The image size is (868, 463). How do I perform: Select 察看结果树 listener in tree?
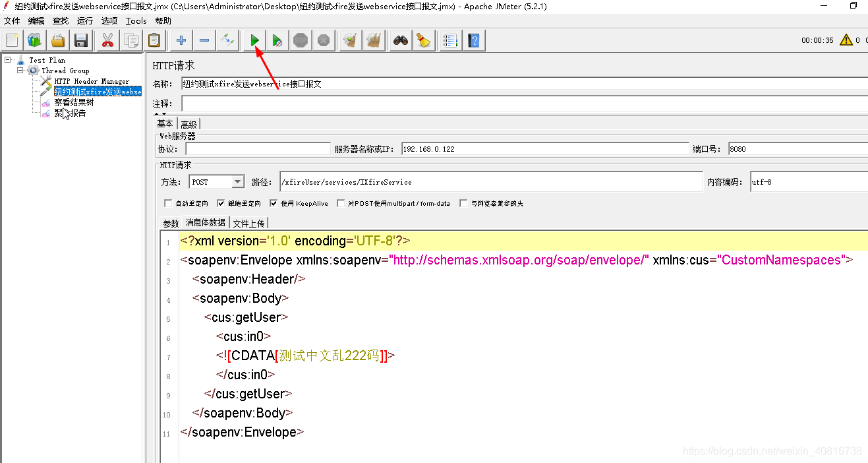tap(74, 102)
